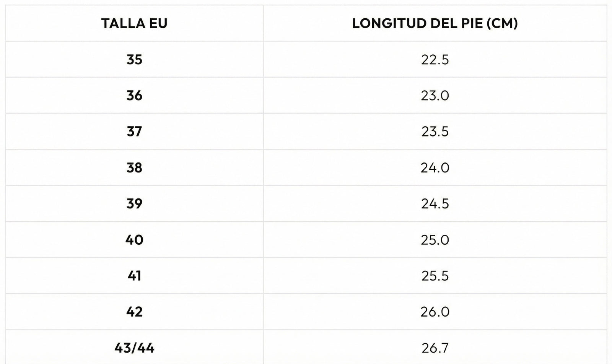The height and width of the screenshot is (364, 612).
Task: Click the 26.0 foot length cell
Action: pyautogui.click(x=435, y=312)
